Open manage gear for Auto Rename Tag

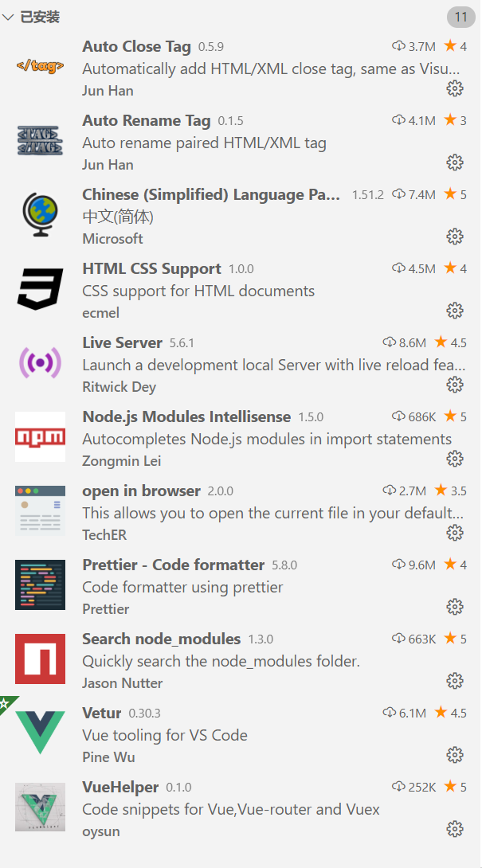point(455,162)
